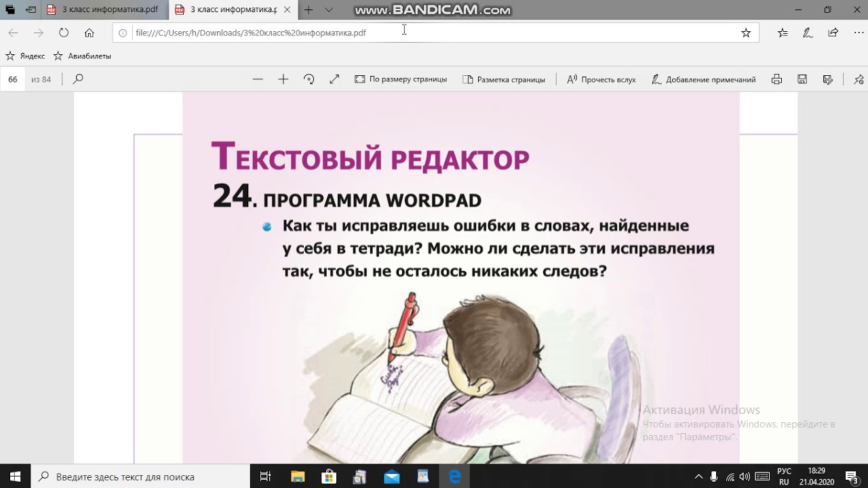Open the notification action center
This screenshot has height=488, width=868.
coord(852,476)
